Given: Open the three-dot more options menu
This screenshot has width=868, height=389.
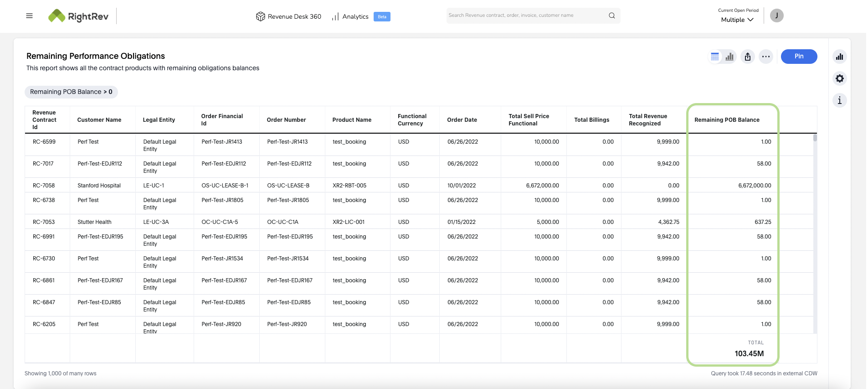Looking at the screenshot, I should click(766, 57).
